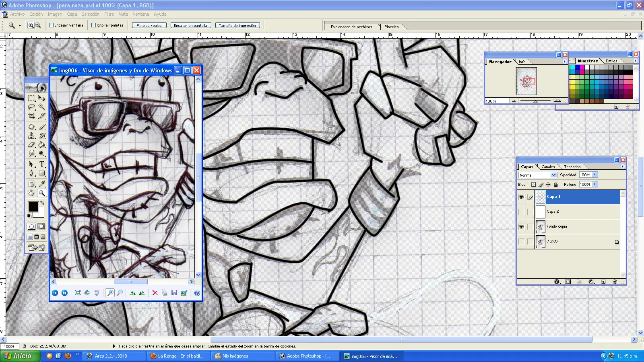Screen dimensions: 644x362
Task: Print the image from viewer toolbar
Action: (x=164, y=293)
